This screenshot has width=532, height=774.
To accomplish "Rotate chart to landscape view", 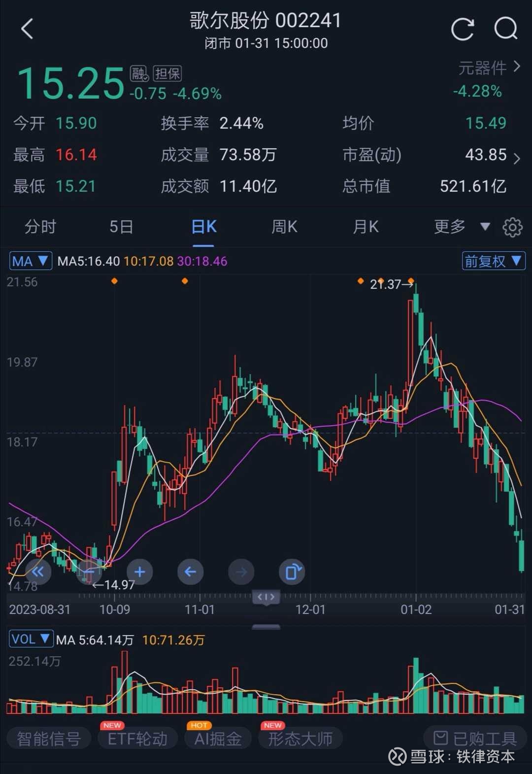I will click(x=292, y=572).
